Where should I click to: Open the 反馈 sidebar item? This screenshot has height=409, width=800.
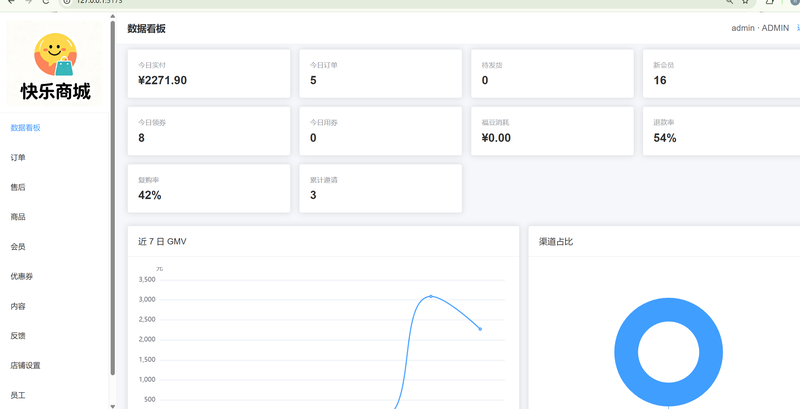(18, 336)
